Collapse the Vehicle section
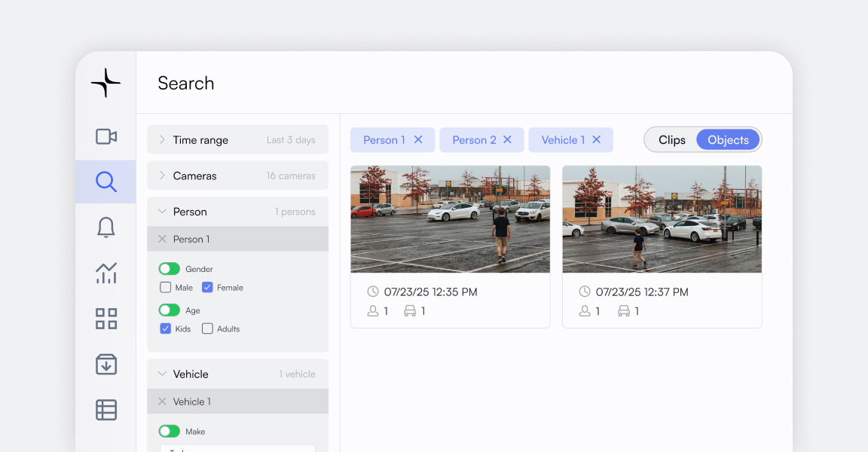 pos(162,374)
